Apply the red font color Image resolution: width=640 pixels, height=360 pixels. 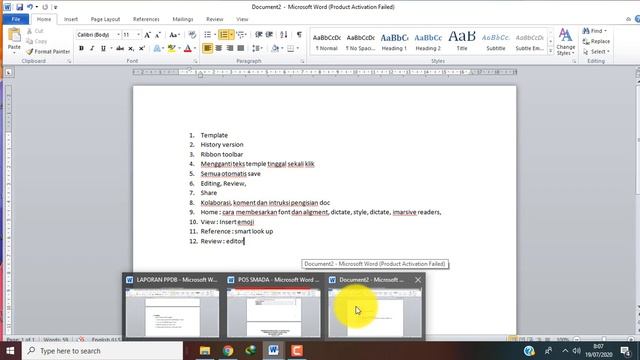pos(188,48)
